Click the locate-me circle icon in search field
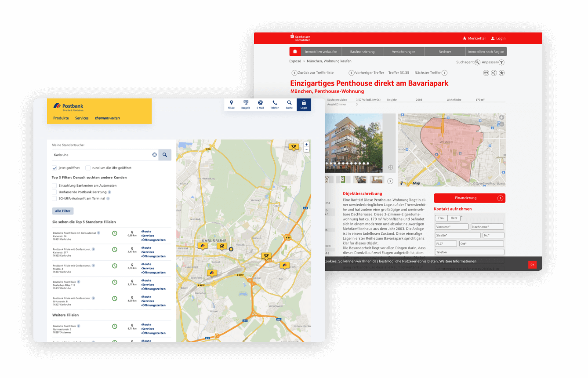Image resolution: width=588 pixels, height=378 pixels. pos(154,155)
